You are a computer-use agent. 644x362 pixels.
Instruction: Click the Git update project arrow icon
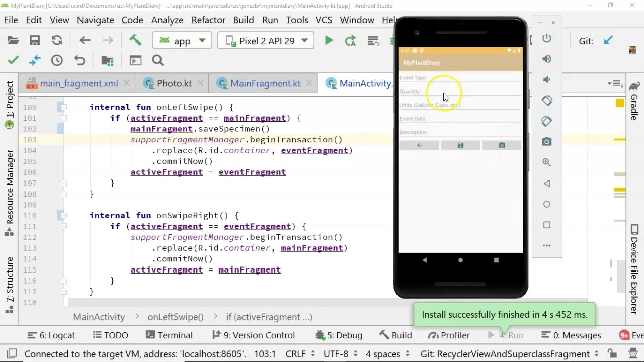click(608, 41)
